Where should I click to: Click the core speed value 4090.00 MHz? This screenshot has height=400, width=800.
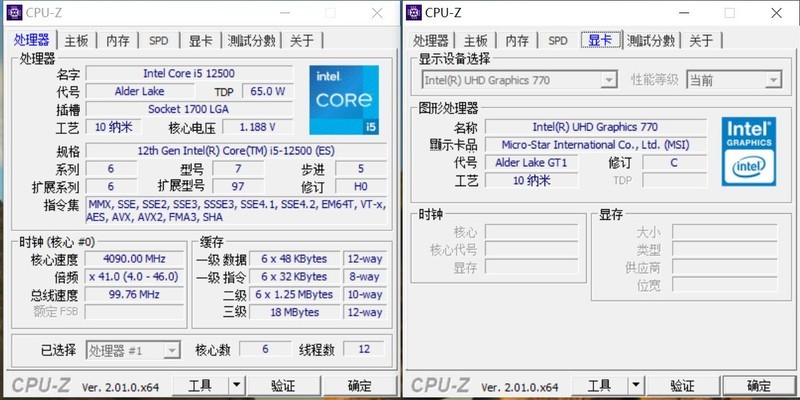[x=134, y=259]
